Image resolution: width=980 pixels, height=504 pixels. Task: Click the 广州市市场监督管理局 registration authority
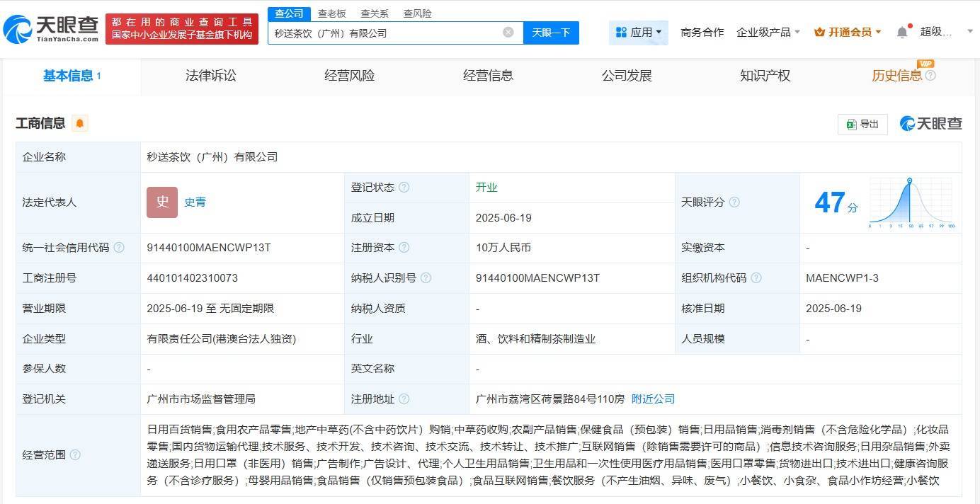(201, 399)
